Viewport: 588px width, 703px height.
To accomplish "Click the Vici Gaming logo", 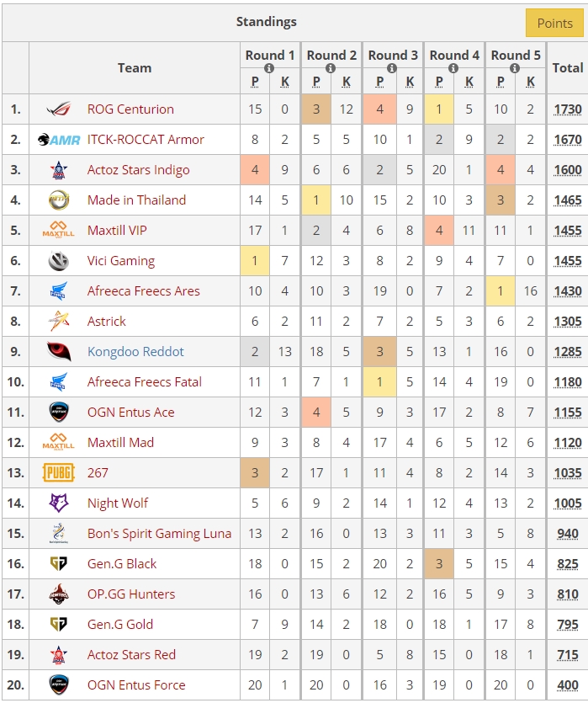I will click(59, 260).
